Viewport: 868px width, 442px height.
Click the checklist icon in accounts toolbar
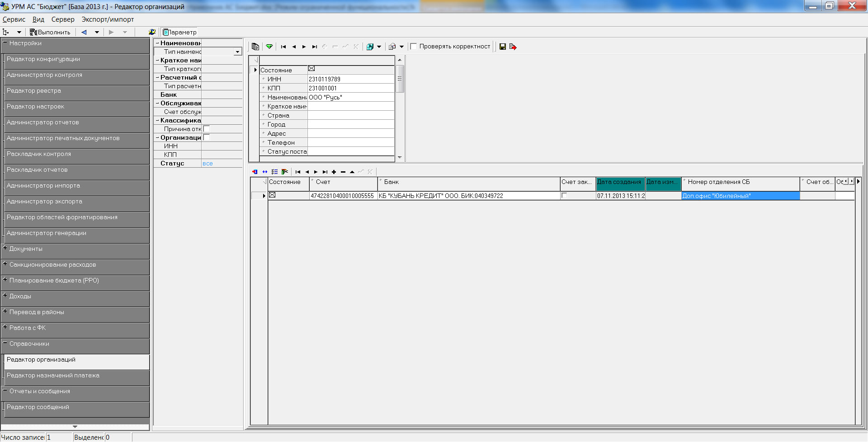[274, 172]
